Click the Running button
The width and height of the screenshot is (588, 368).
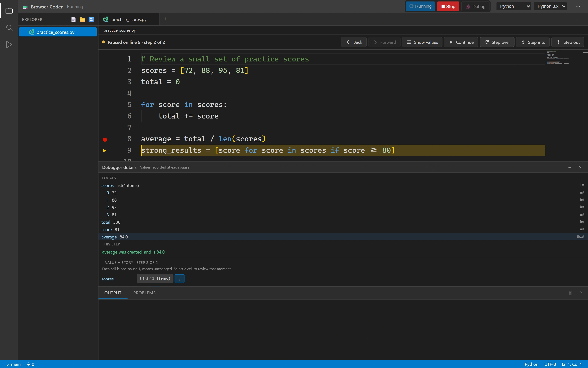pos(420,6)
